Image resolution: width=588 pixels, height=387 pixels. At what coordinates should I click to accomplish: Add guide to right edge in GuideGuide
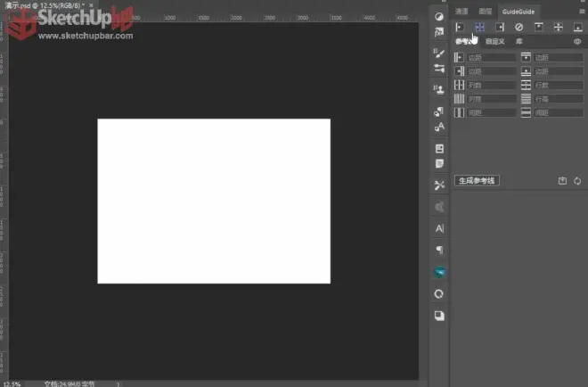(500, 27)
